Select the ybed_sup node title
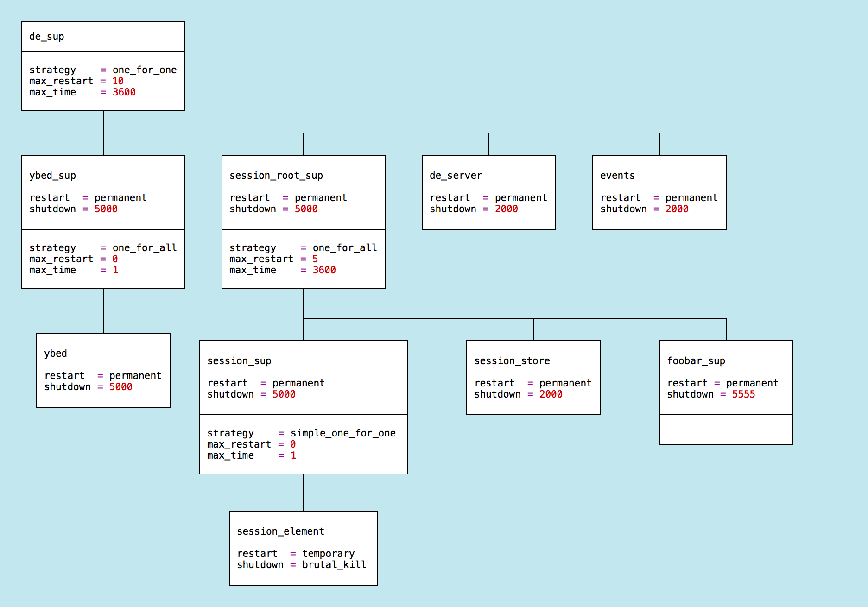868x607 pixels. point(53,176)
